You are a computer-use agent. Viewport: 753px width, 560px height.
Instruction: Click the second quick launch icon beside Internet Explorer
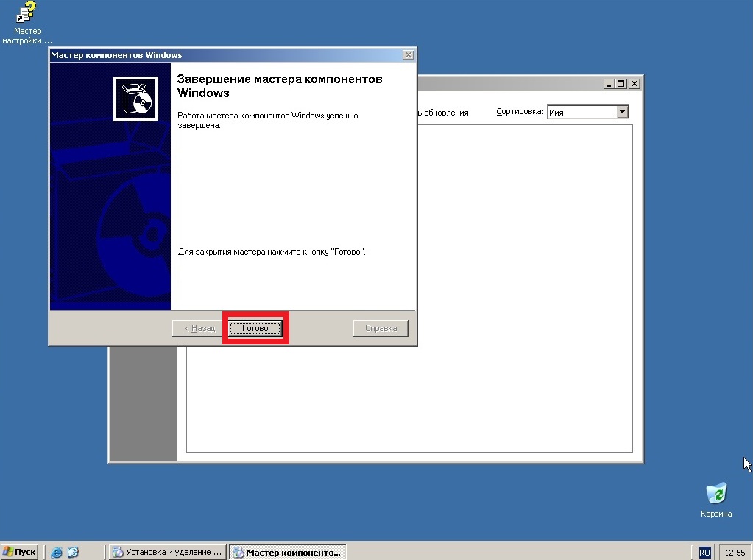click(73, 553)
